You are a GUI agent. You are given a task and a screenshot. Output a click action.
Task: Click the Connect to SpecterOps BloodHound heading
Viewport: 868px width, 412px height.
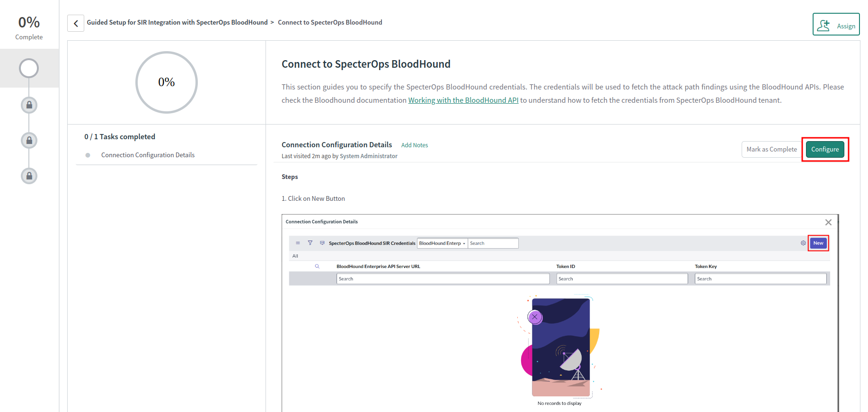366,64
